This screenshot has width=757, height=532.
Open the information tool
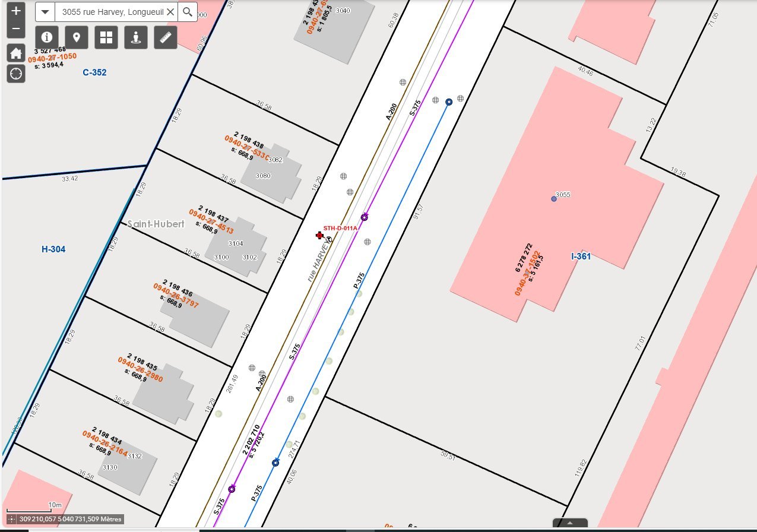(x=47, y=37)
